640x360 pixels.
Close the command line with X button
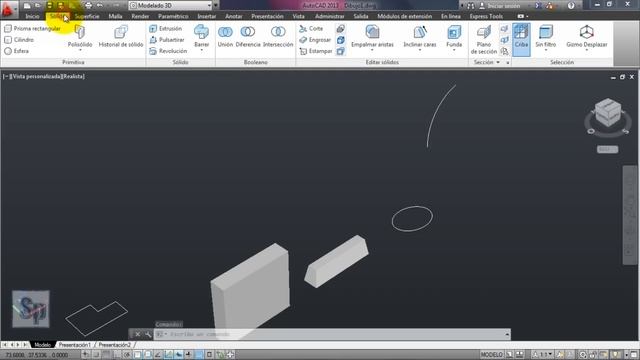(138, 334)
